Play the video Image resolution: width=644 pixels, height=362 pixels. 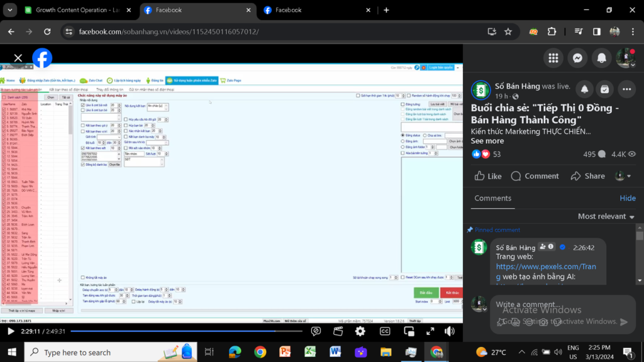point(11,331)
